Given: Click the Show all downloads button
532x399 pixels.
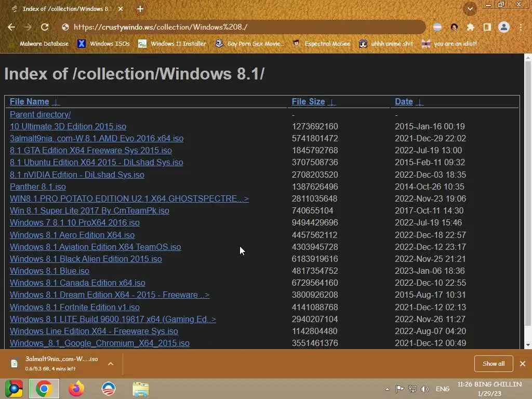Looking at the screenshot, I should (x=494, y=364).
